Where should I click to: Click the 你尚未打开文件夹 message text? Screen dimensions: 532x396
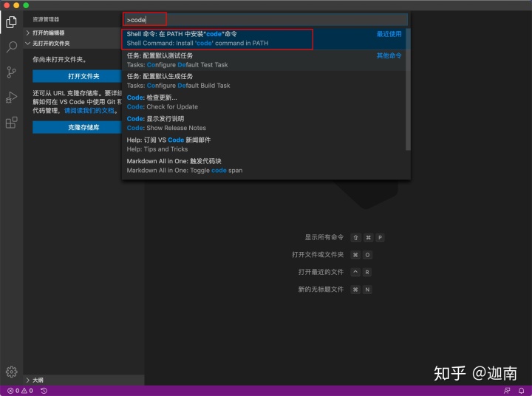(x=59, y=60)
